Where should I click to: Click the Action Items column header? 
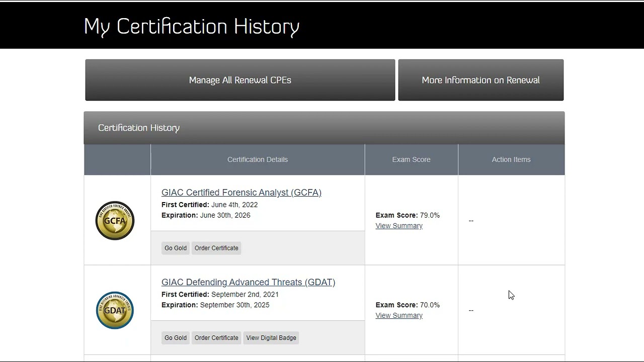[511, 159]
